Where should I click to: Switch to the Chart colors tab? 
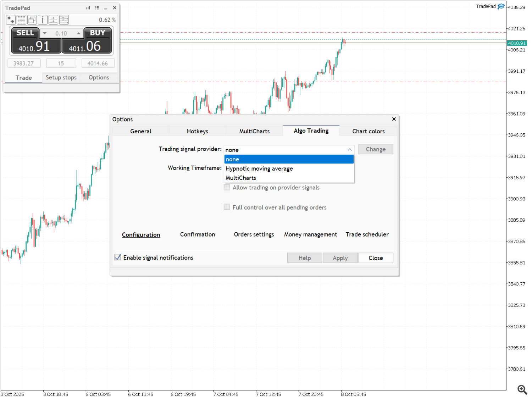(368, 131)
